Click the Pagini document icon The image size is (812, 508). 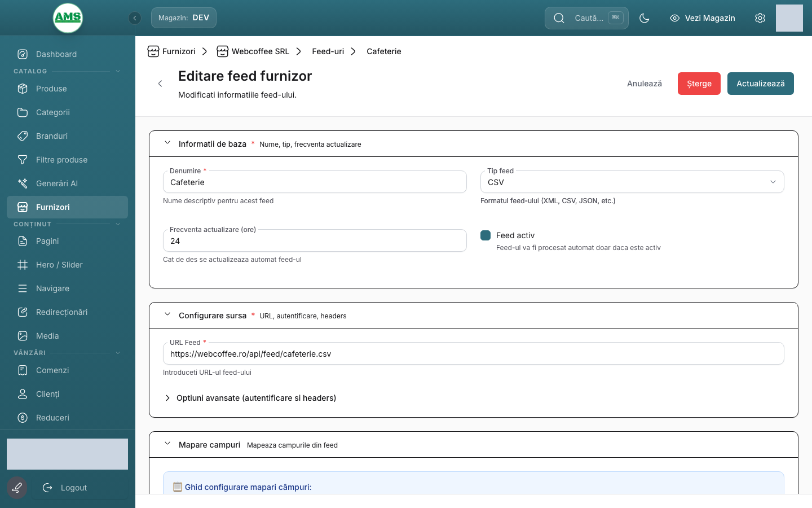click(x=23, y=241)
